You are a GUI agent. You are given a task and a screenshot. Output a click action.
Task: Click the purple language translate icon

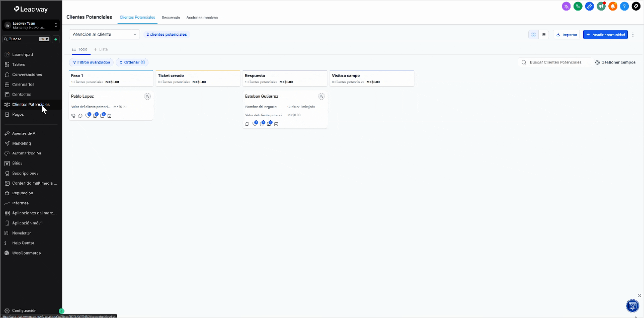pyautogui.click(x=566, y=7)
